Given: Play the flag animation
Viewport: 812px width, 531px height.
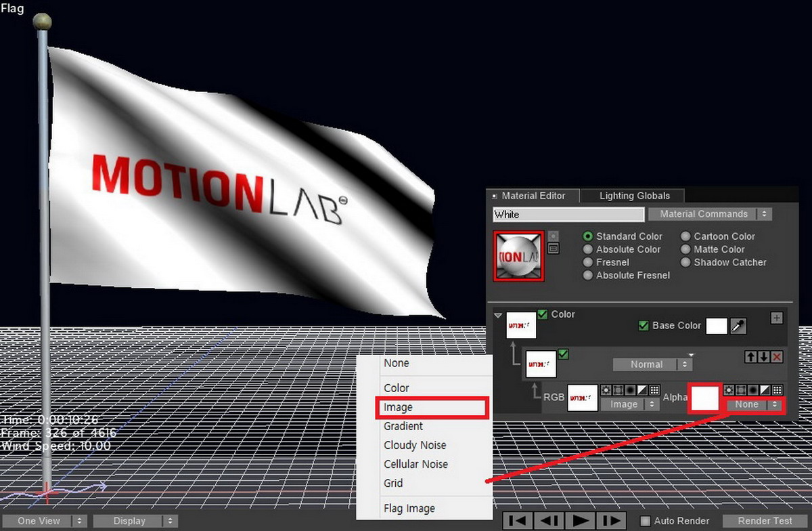Looking at the screenshot, I should tap(579, 521).
